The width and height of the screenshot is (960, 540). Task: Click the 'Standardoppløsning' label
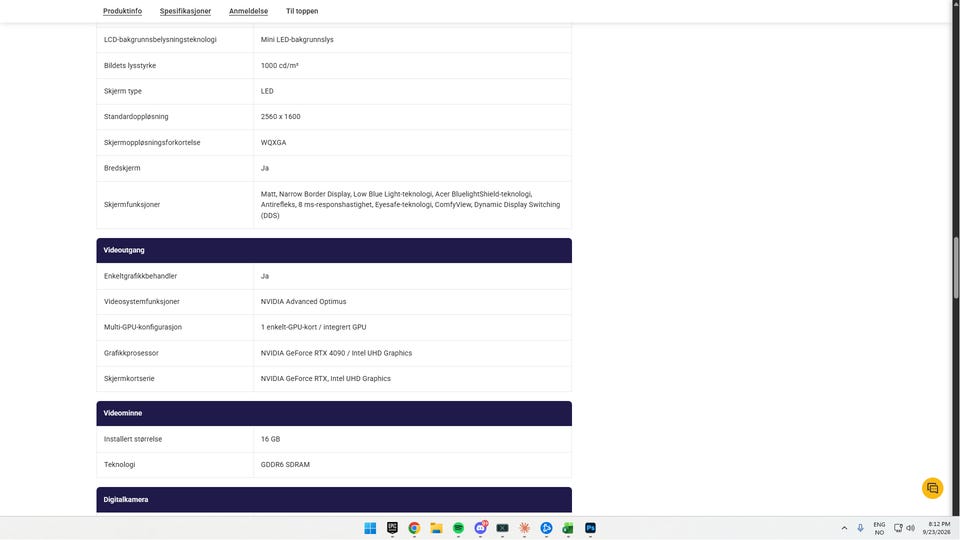[x=136, y=116]
